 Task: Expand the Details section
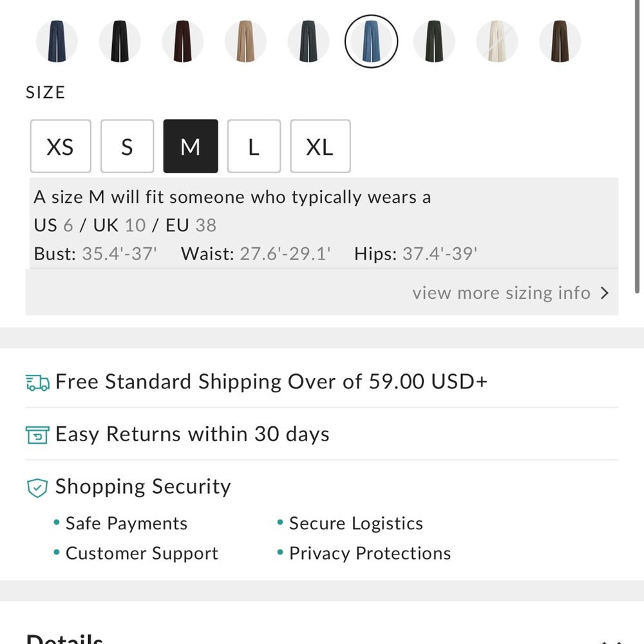point(609,640)
